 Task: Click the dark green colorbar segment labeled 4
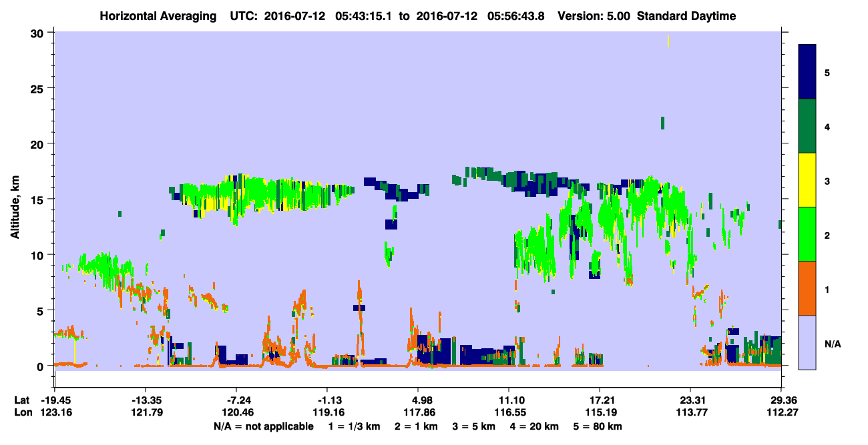point(807,126)
